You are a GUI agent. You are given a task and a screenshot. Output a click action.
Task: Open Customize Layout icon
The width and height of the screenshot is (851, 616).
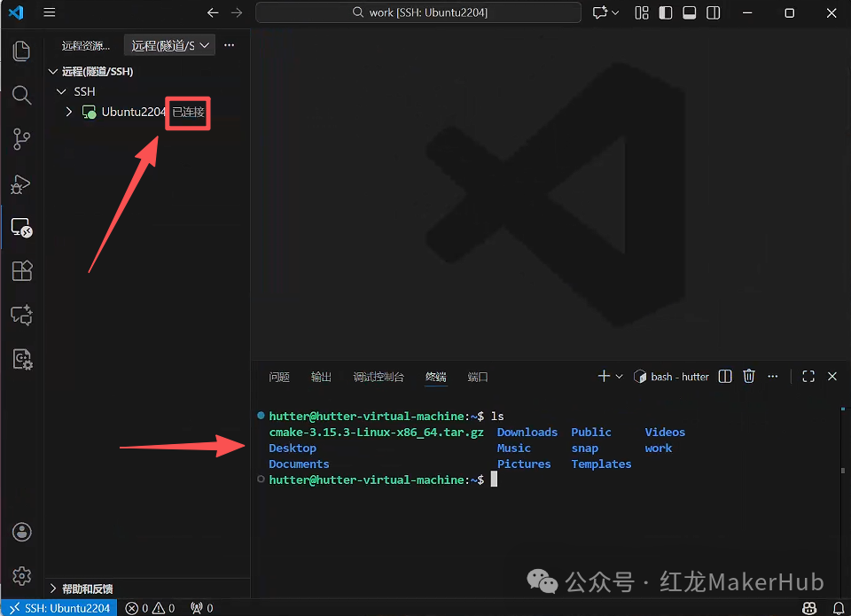642,12
